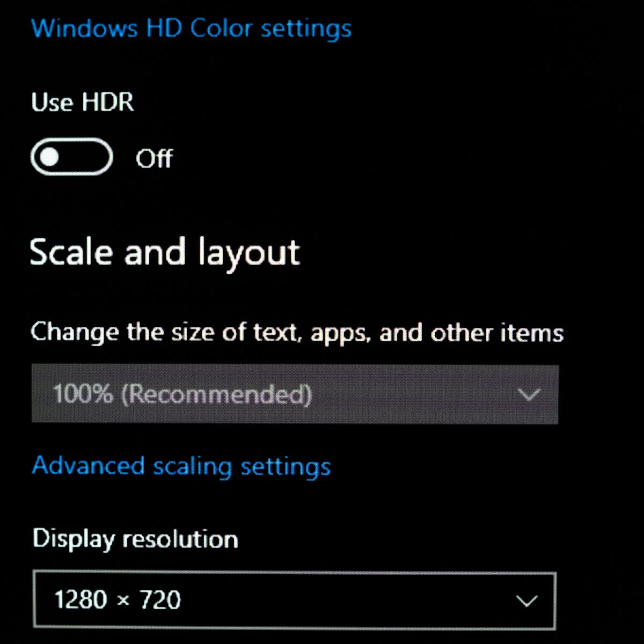Click chevron arrow of Display resolution box

point(526,600)
